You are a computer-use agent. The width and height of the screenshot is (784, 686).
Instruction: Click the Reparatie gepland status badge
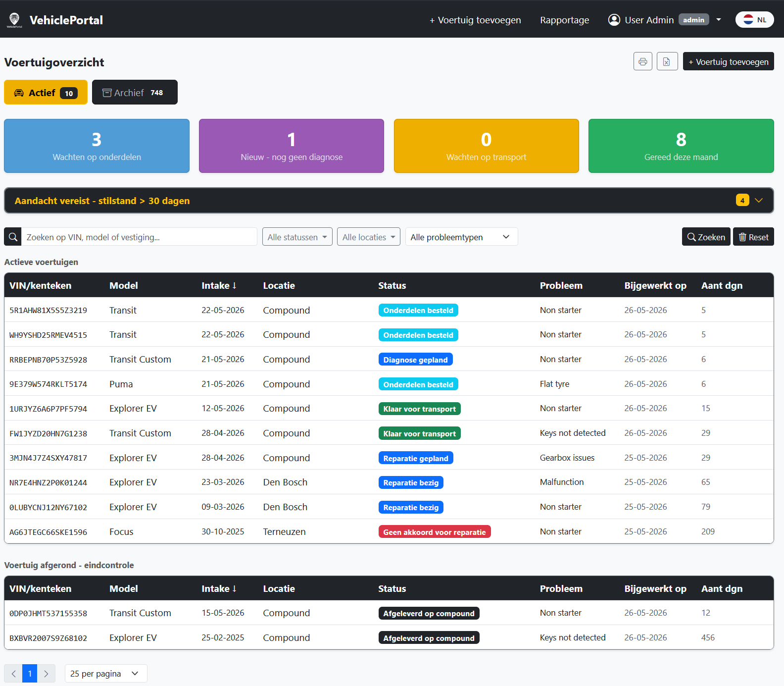416,458
